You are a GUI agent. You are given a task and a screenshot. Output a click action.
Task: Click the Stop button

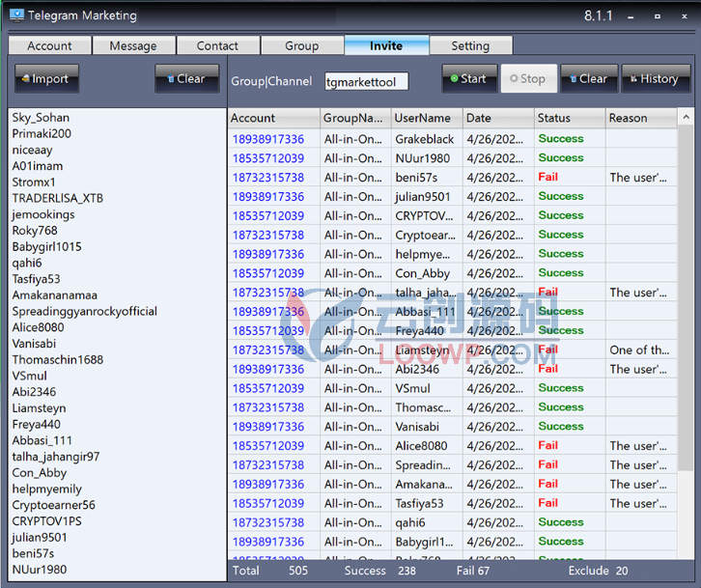tap(529, 79)
